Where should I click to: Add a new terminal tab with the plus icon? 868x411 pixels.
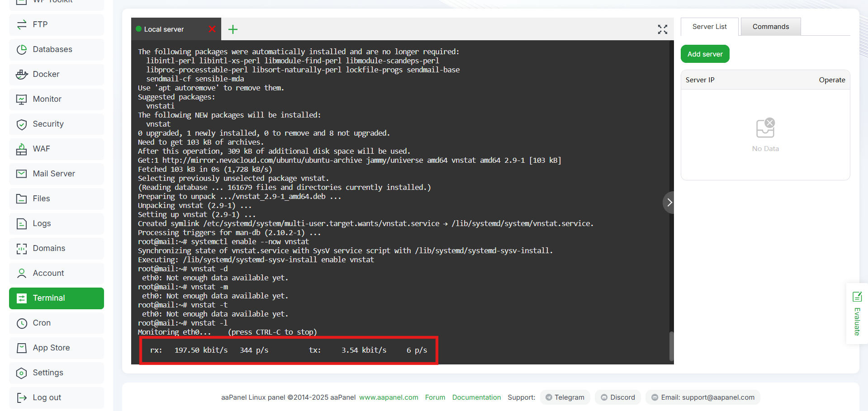(x=233, y=29)
